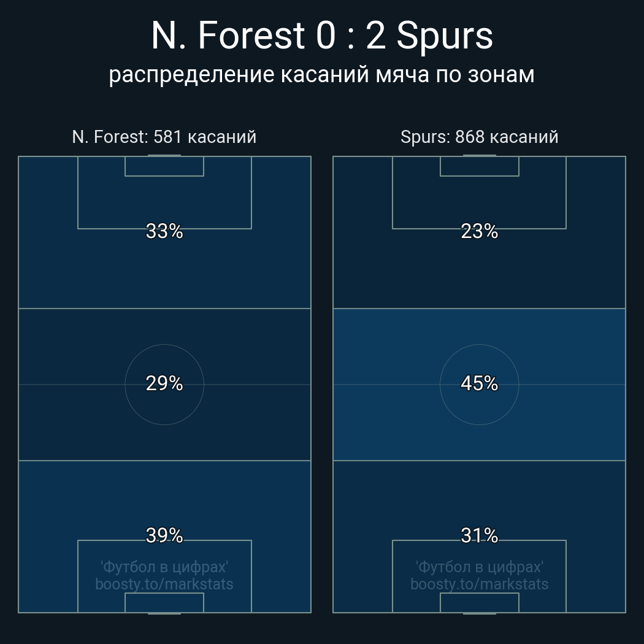This screenshot has width=644, height=644.
Task: Click the top goal marker on Forest pitch
Action: tap(164, 155)
